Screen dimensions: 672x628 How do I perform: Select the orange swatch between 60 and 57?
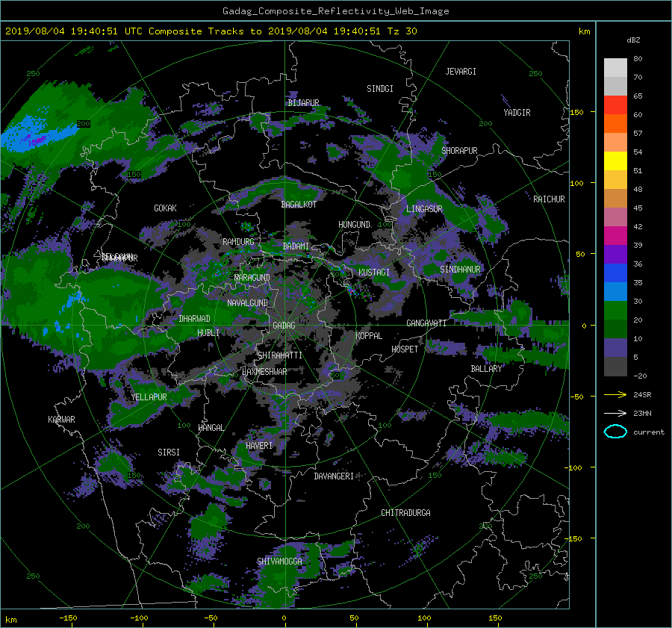pyautogui.click(x=615, y=123)
